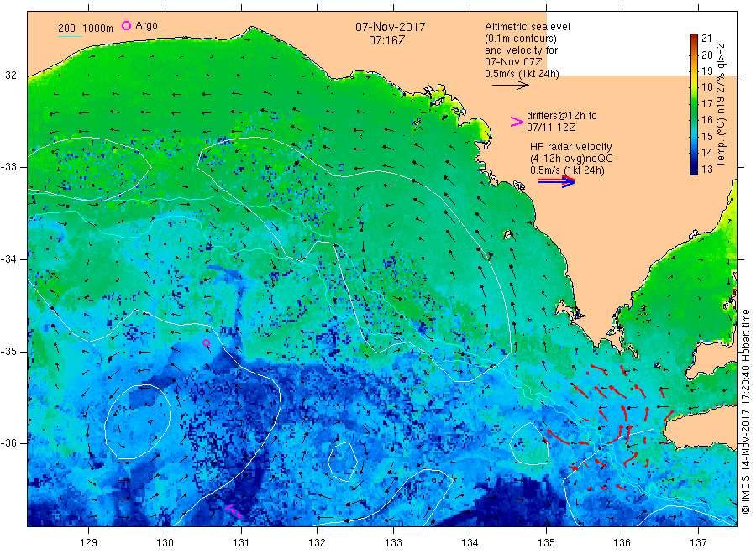Click the magenta drifter track near 131E

pyautogui.click(x=234, y=511)
